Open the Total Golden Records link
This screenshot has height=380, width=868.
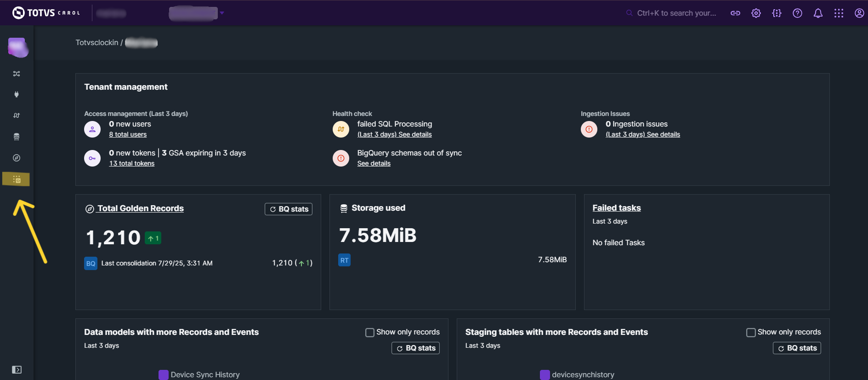click(140, 208)
